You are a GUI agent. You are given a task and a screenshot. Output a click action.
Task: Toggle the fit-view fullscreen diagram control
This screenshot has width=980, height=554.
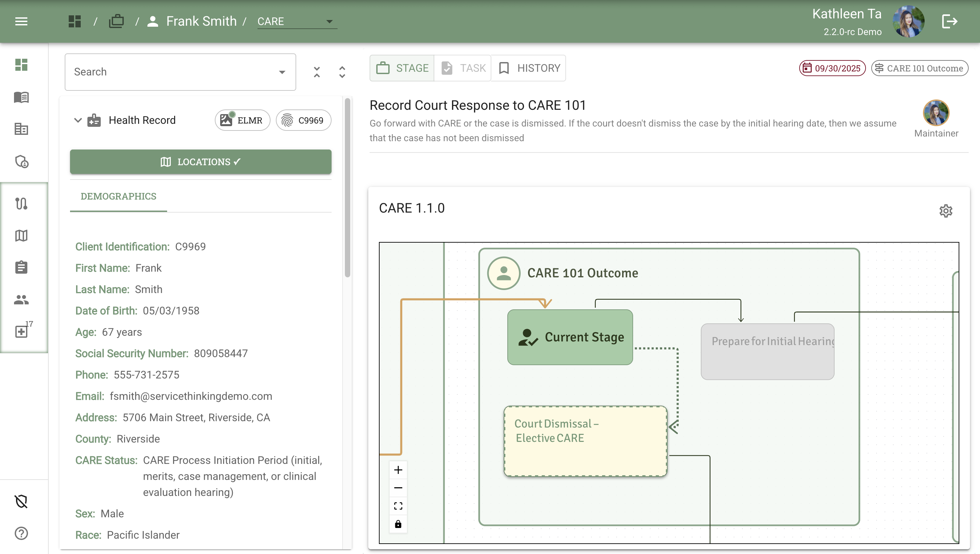398,506
